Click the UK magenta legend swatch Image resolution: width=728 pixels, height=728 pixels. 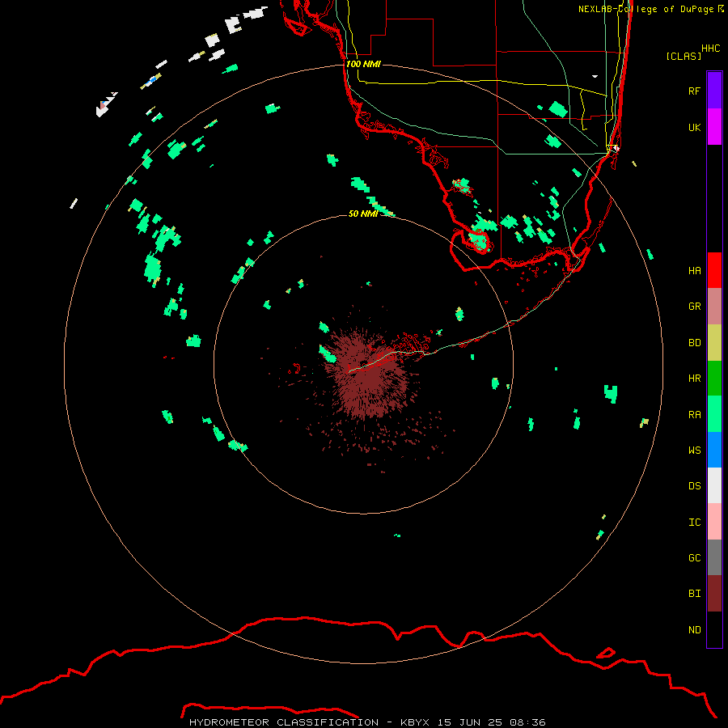click(x=714, y=126)
